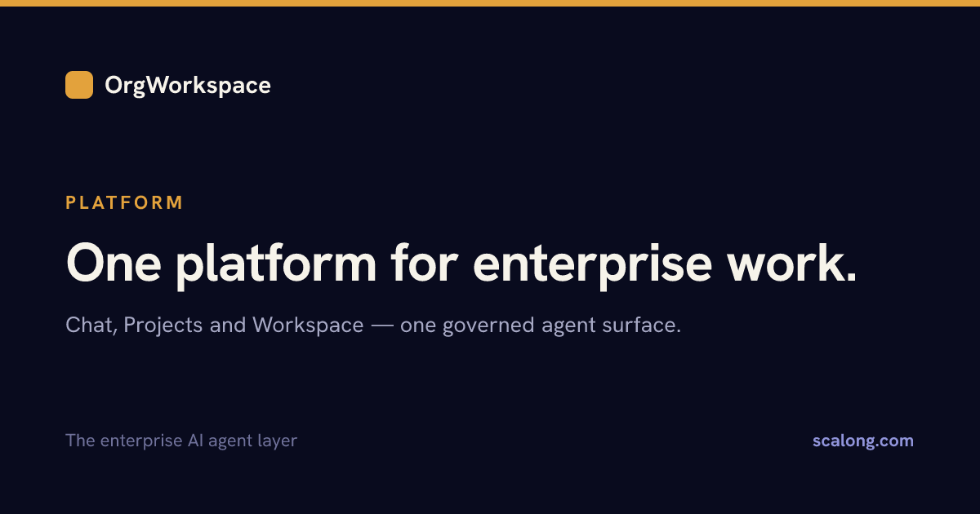This screenshot has width=980, height=514.
Task: Click the headline 'One platform for enterprise work.'
Action: coord(461,264)
